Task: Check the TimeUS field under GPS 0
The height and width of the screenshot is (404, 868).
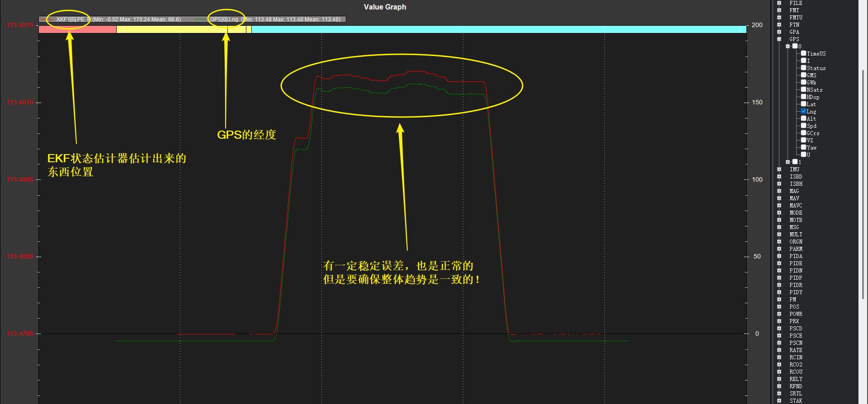Action: pos(803,53)
